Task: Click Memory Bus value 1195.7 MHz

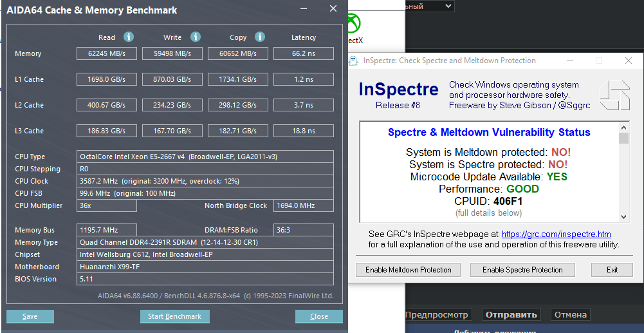Action: (x=107, y=230)
